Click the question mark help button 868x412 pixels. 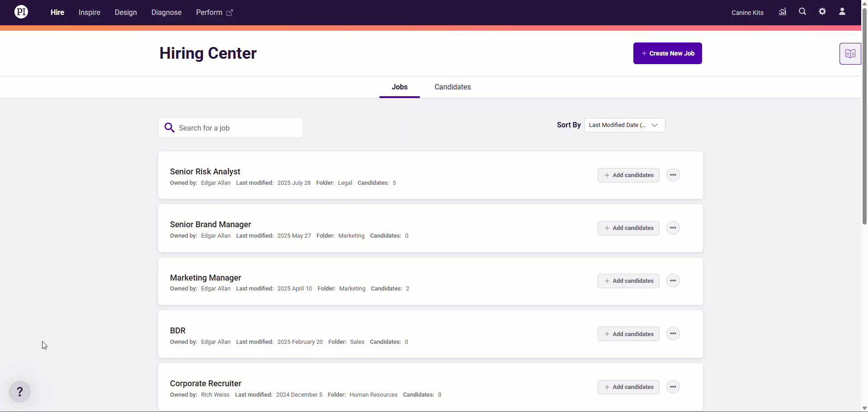click(x=20, y=392)
